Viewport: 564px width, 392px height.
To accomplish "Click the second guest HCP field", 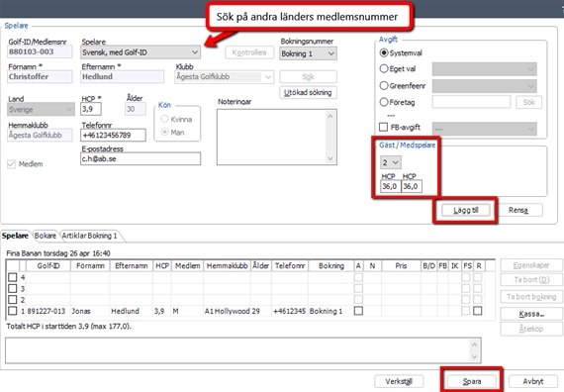I will pyautogui.click(x=412, y=186).
